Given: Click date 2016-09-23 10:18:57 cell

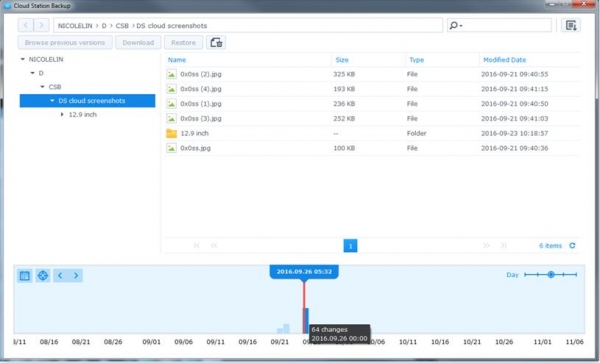Looking at the screenshot, I should [x=515, y=133].
